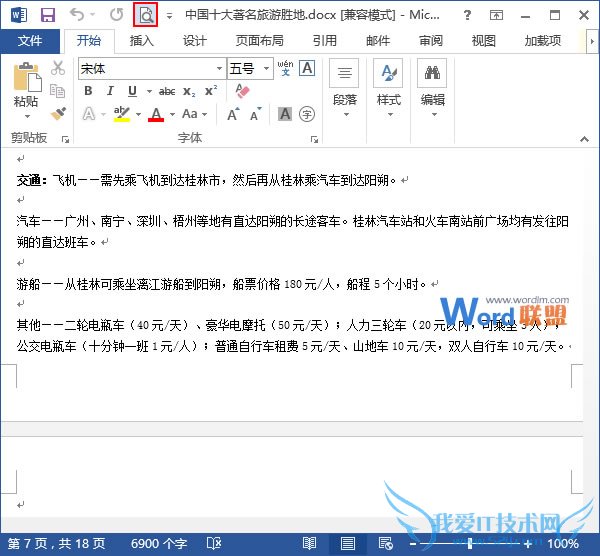
Task: Open zoom dialog via 100%
Action: pos(563,543)
